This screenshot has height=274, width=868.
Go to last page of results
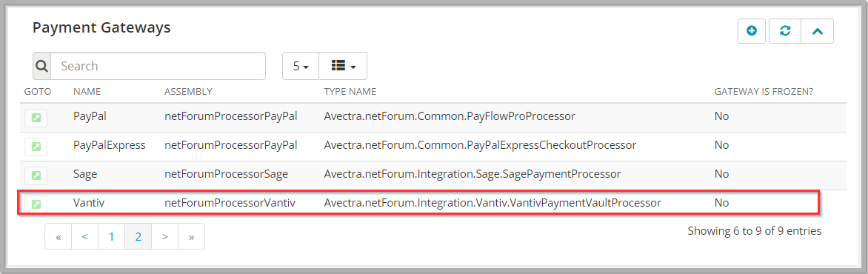click(192, 236)
